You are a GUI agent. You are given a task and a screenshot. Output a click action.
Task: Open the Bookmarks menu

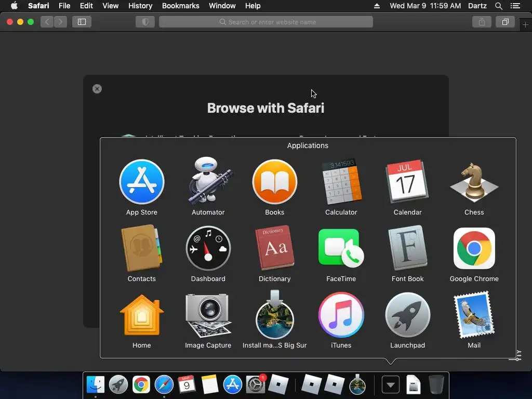180,6
